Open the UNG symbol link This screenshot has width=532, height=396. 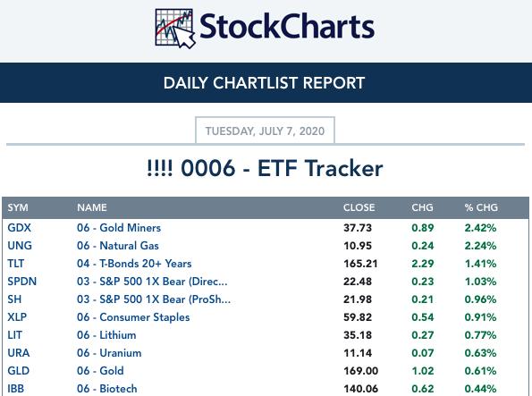pyautogui.click(x=20, y=246)
